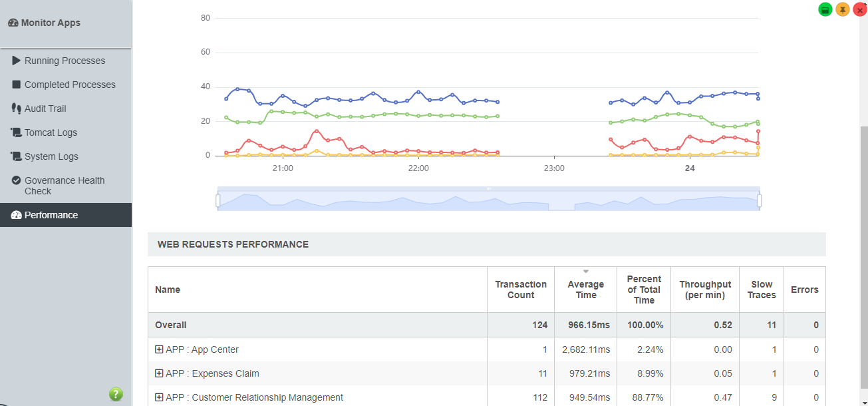Click the green window maximize icon
868x406 pixels.
[x=825, y=10]
